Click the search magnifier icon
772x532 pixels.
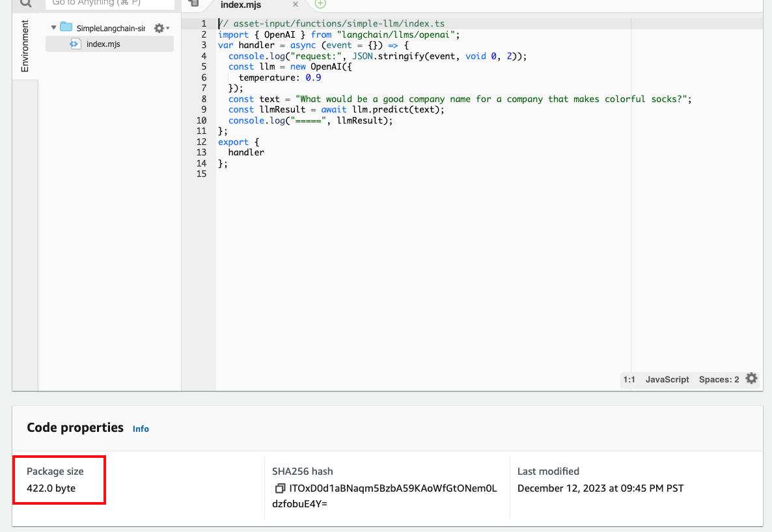click(x=25, y=3)
